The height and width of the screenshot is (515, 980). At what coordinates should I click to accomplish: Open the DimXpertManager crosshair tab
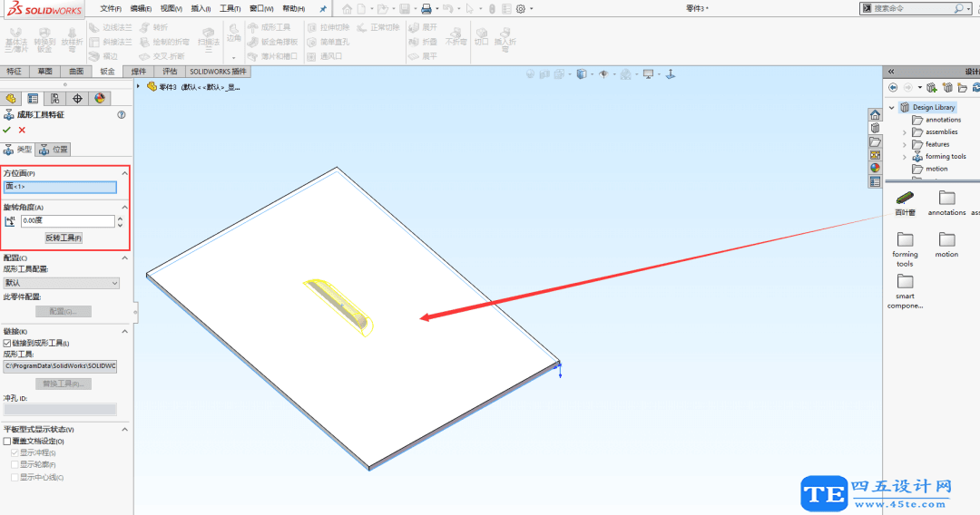[x=77, y=99]
